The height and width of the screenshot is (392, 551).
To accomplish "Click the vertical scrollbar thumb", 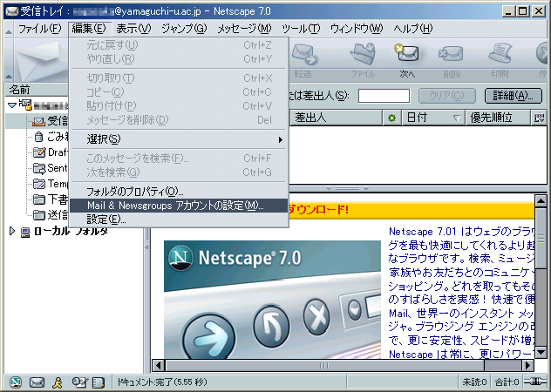I will [x=541, y=238].
